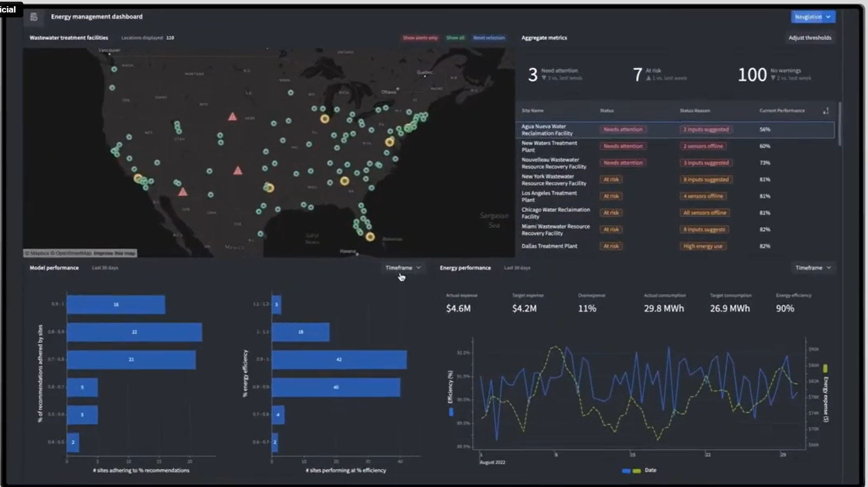
Task: Click the dashboard app icon beside the title
Action: pos(34,17)
